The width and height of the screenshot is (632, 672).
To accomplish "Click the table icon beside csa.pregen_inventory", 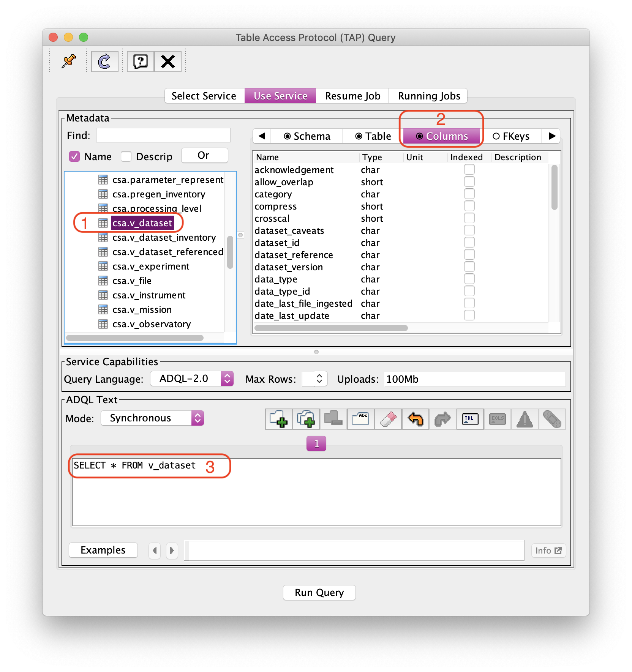I will [x=103, y=194].
